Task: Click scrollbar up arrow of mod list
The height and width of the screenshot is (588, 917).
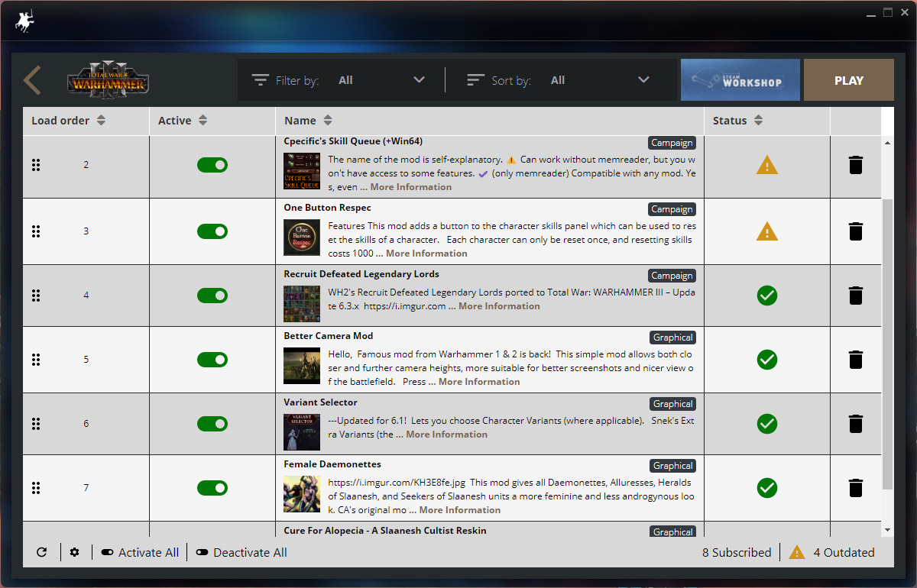Action: click(x=887, y=143)
